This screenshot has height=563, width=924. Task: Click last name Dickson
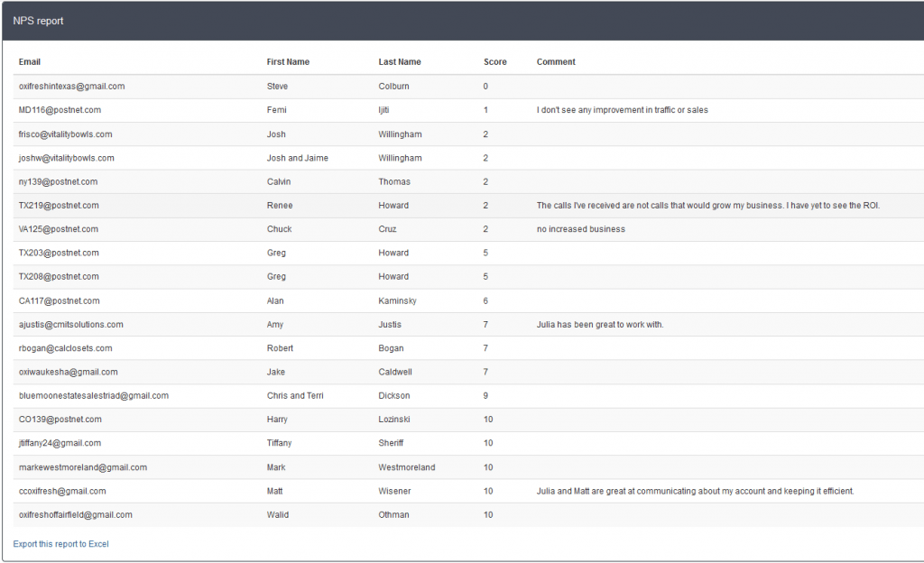coord(393,396)
